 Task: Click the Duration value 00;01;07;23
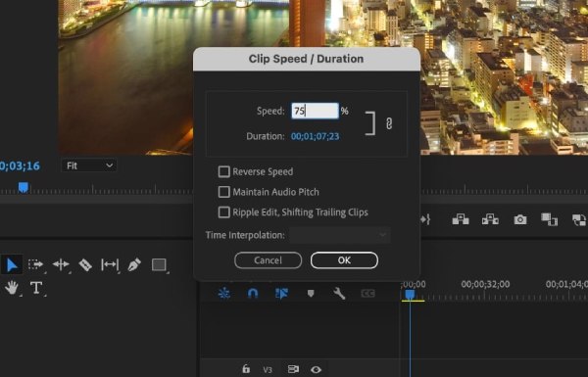[x=315, y=136]
